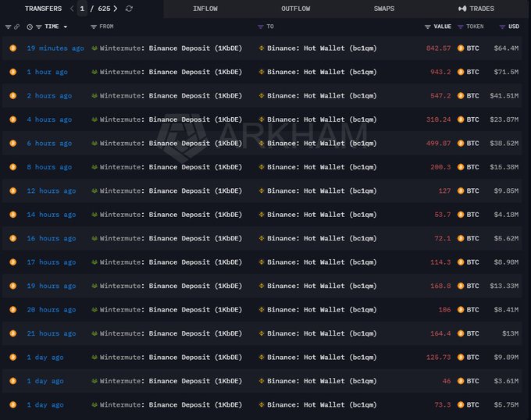
Task: Click the value 547.2 in the transfers table
Action: pos(440,96)
